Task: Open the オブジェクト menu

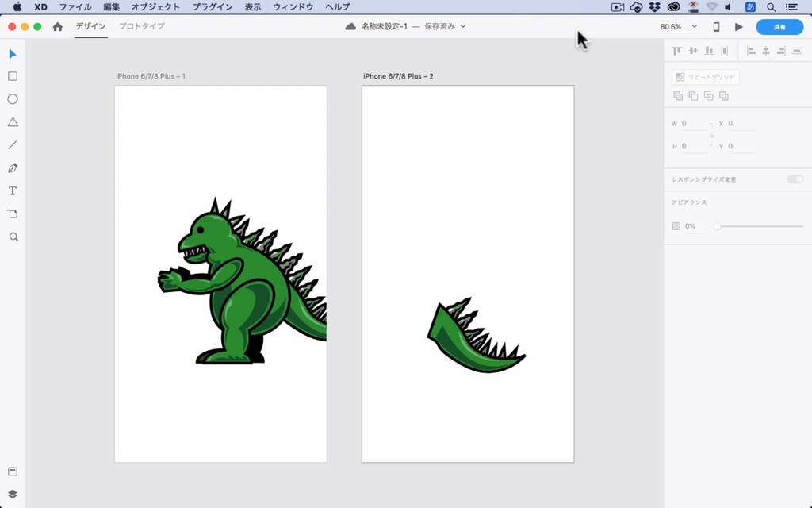Action: click(155, 6)
